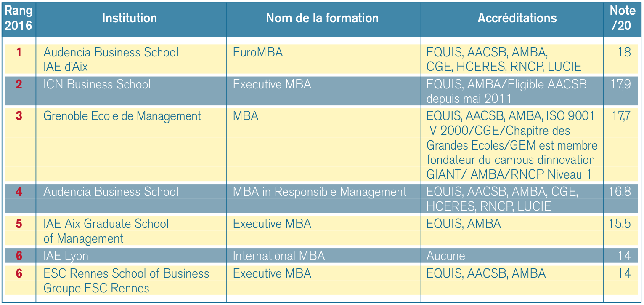Click the rank 3 number
Viewport: 644px width, 305px height.
click(x=19, y=116)
